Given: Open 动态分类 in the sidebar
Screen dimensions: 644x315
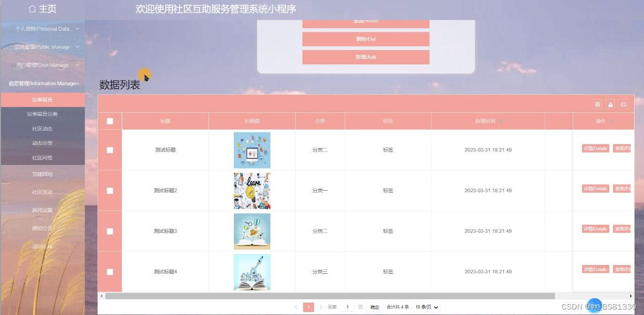Looking at the screenshot, I should point(43,143).
